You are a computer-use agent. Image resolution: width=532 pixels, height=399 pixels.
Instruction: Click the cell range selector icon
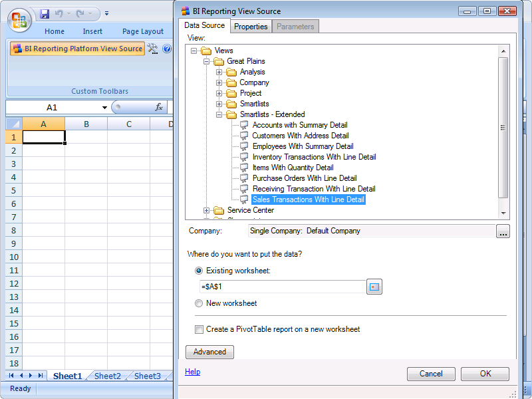tap(374, 287)
